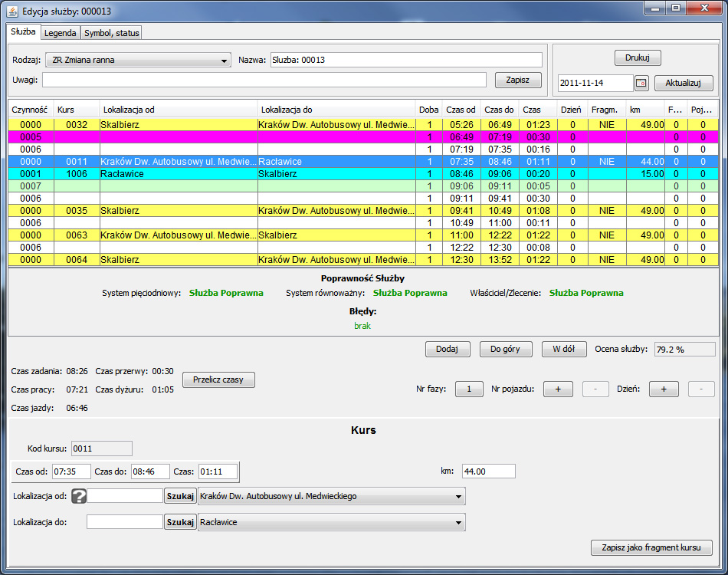This screenshot has height=575, width=728.
Task: Click the Java window title icon
Action: pyautogui.click(x=12, y=11)
